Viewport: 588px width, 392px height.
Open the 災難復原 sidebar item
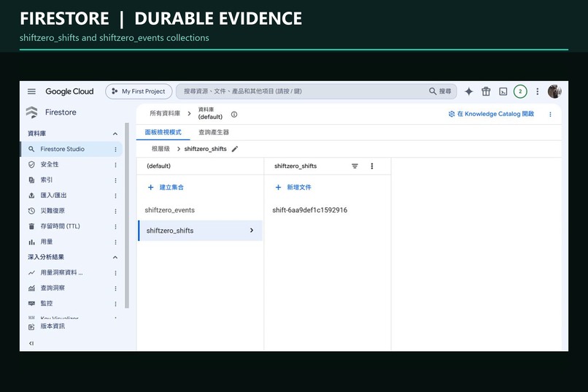point(52,211)
